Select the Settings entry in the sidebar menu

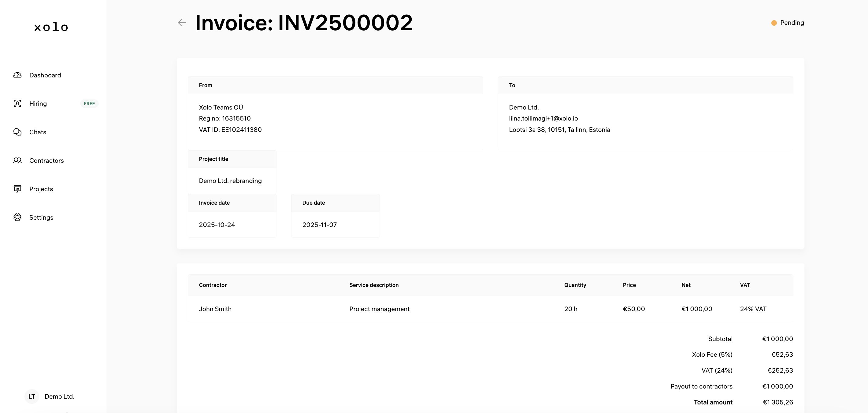41,217
